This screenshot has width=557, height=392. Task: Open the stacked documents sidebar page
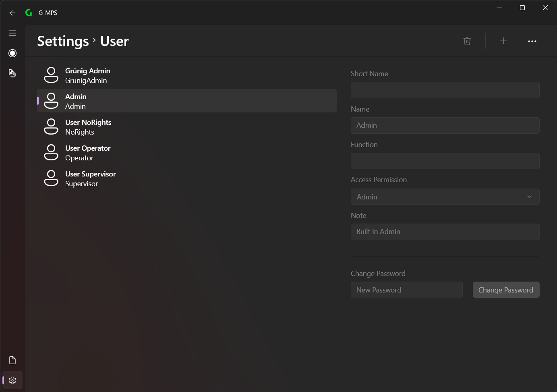[12, 73]
